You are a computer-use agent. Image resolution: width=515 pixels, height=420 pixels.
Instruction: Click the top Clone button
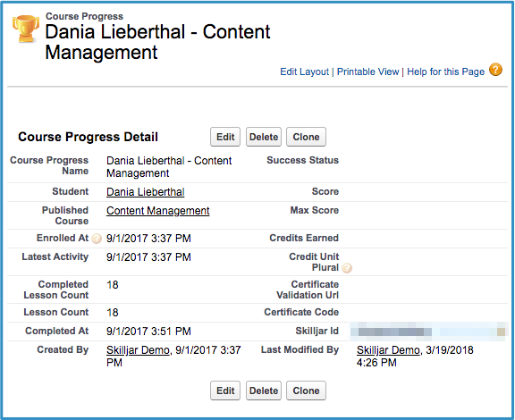point(306,137)
